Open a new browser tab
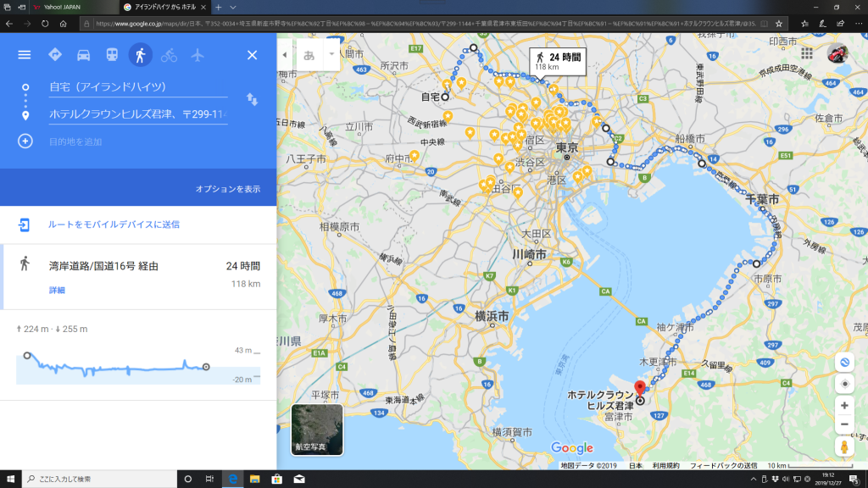Viewport: 868px width, 488px height. pyautogui.click(x=219, y=7)
